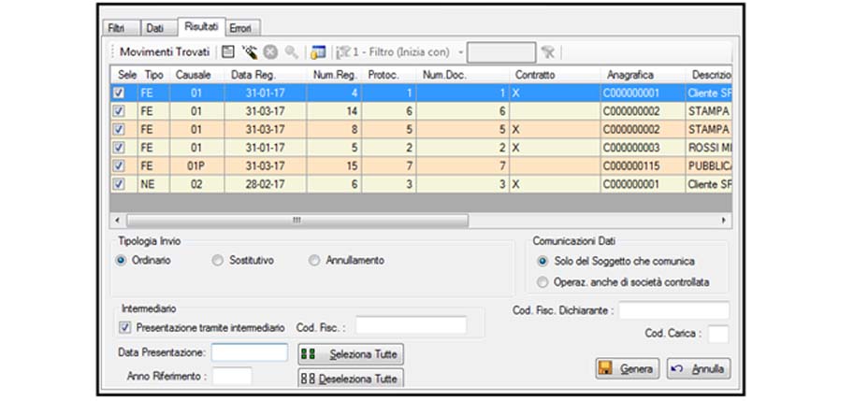The image size is (868, 401).
Task: Open the Errori tab
Action: coord(240,28)
